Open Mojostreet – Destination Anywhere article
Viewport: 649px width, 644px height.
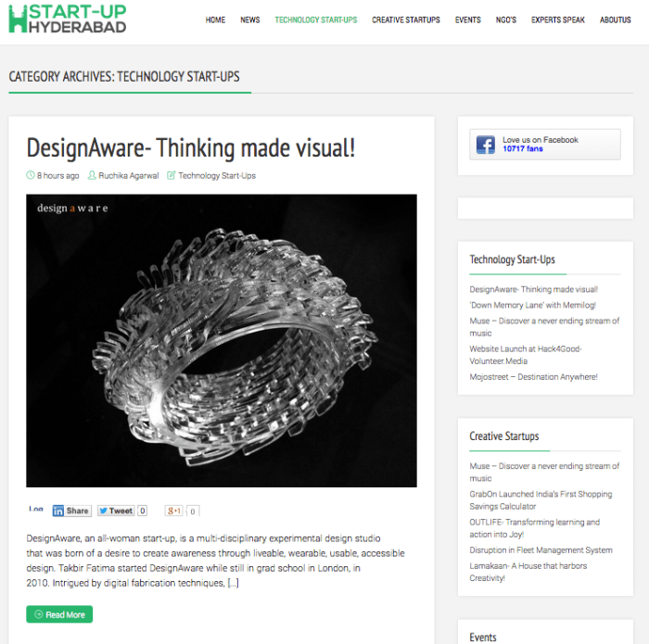click(533, 377)
